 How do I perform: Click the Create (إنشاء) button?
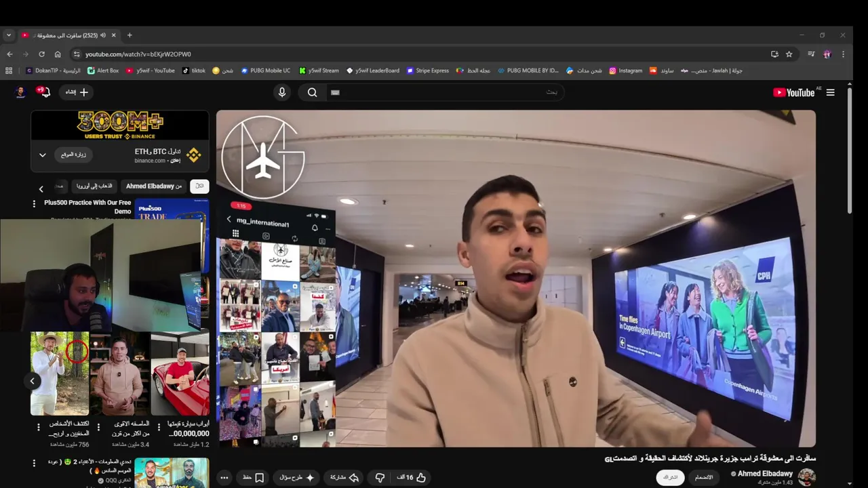click(x=77, y=92)
